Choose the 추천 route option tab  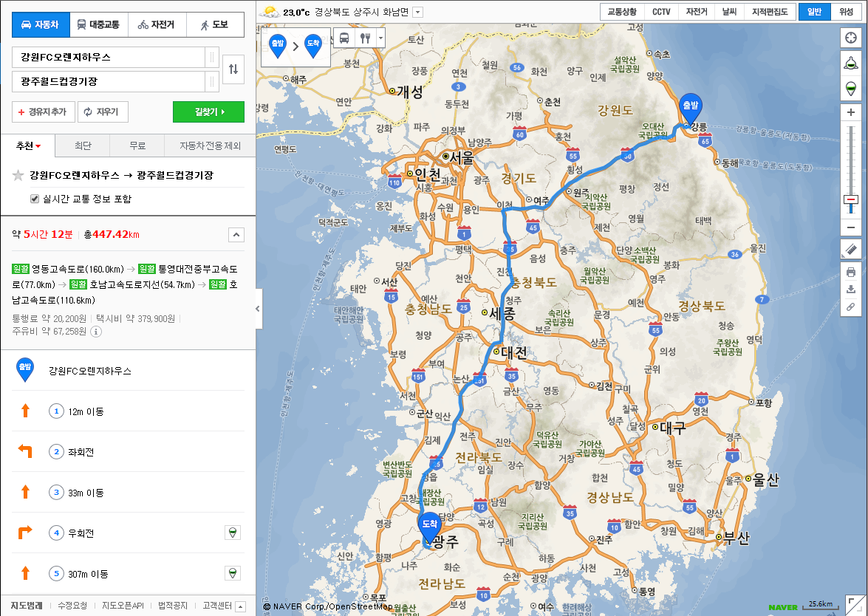pyautogui.click(x=28, y=146)
